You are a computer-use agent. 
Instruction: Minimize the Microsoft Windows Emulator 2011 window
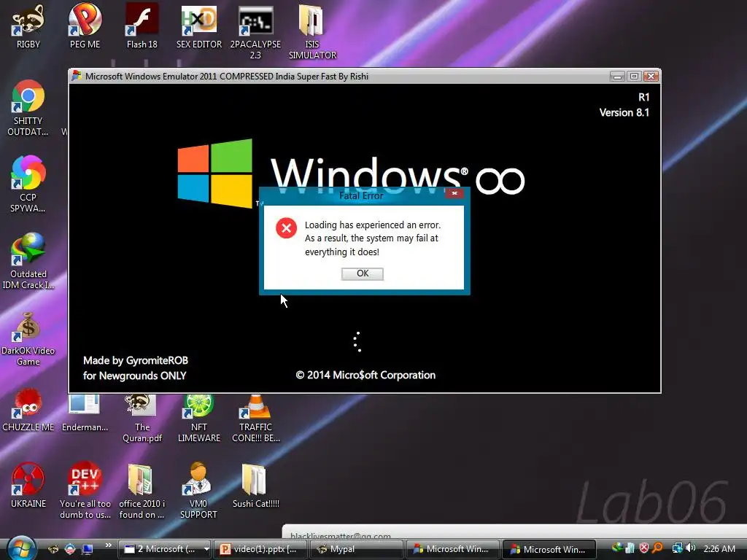[x=617, y=76]
